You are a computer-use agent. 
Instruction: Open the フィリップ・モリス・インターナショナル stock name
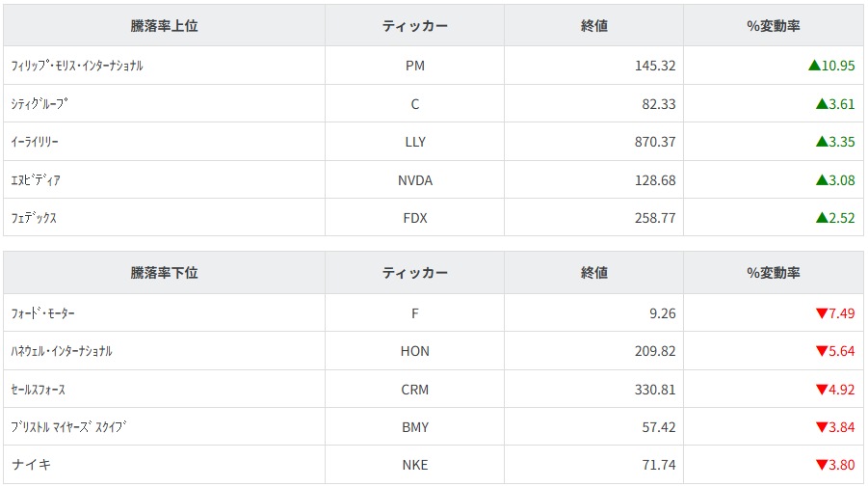pos(77,66)
